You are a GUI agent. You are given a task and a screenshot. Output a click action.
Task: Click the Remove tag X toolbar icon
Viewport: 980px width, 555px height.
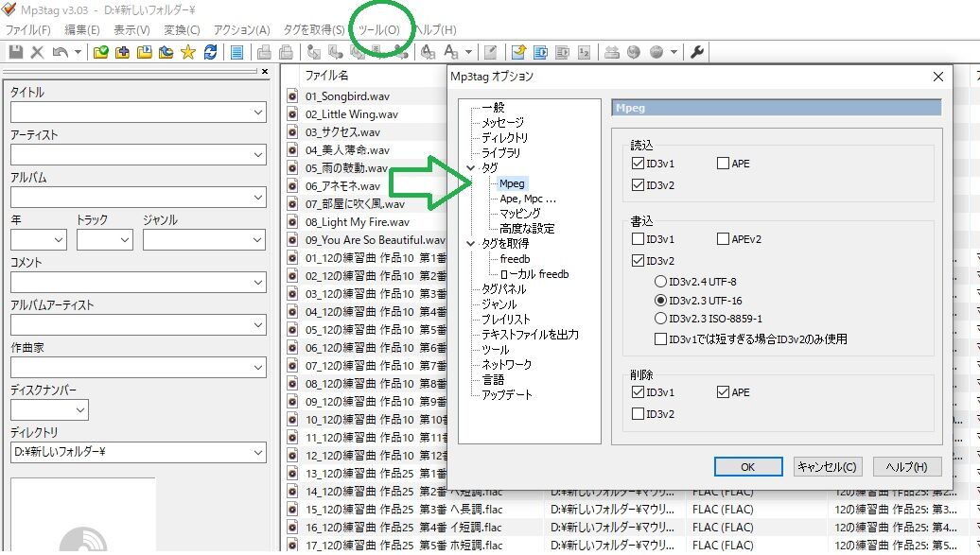pyautogui.click(x=38, y=53)
